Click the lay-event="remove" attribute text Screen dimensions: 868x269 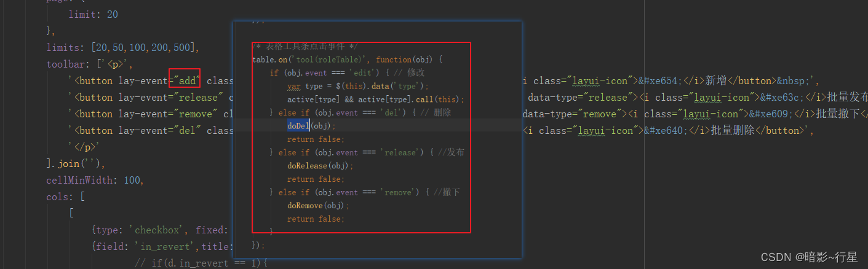(165, 114)
